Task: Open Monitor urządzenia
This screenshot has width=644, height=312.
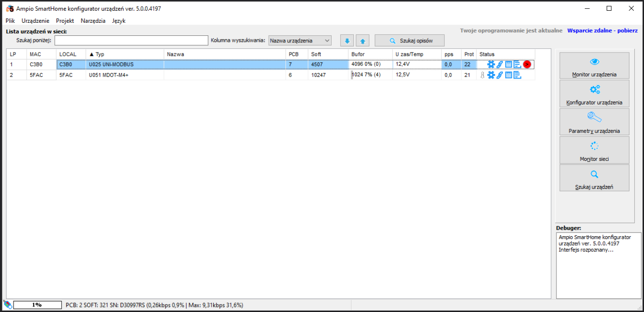Action: [x=594, y=66]
